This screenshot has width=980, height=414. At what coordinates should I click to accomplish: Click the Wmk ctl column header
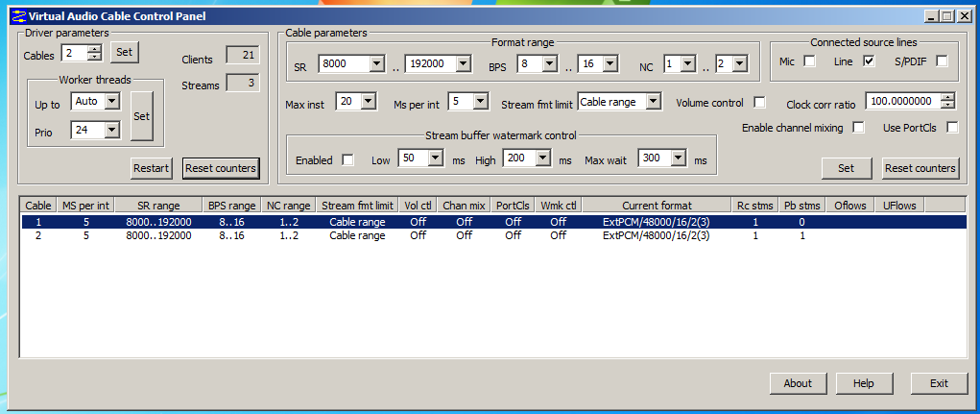pos(558,206)
